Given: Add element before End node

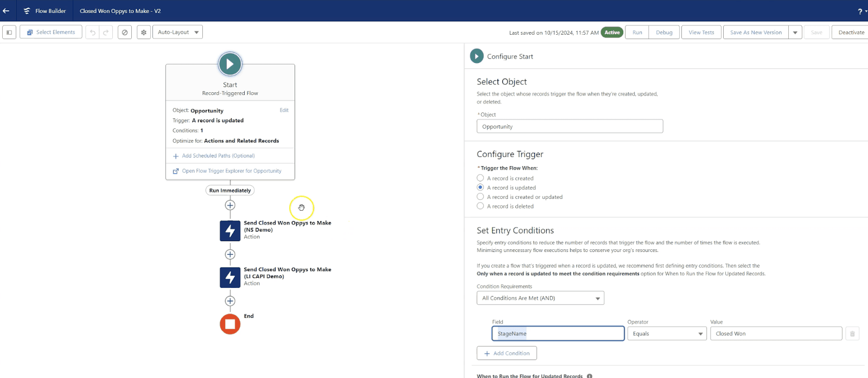Looking at the screenshot, I should point(230,301).
